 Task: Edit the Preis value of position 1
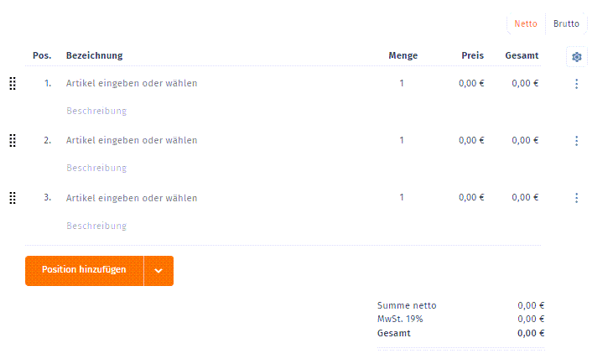click(471, 83)
